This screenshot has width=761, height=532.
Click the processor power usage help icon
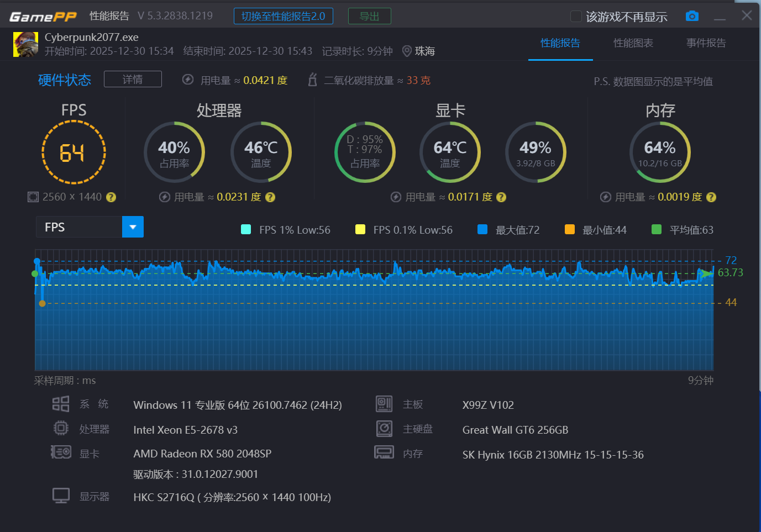(270, 197)
